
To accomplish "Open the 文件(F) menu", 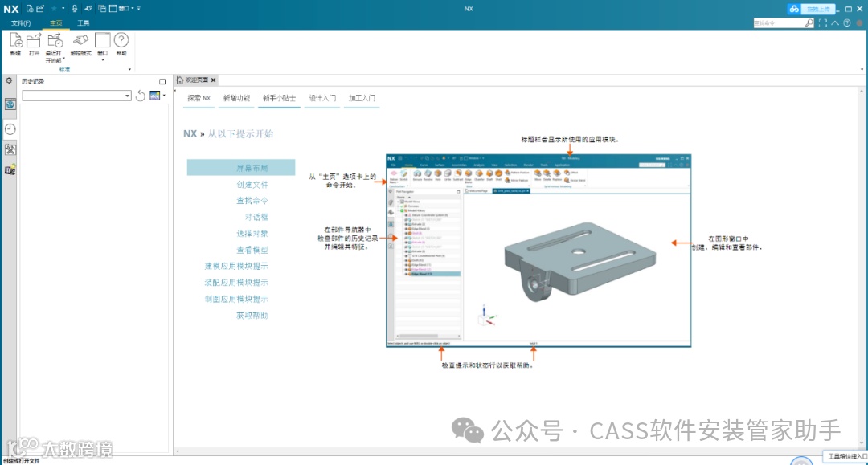I will [x=21, y=22].
